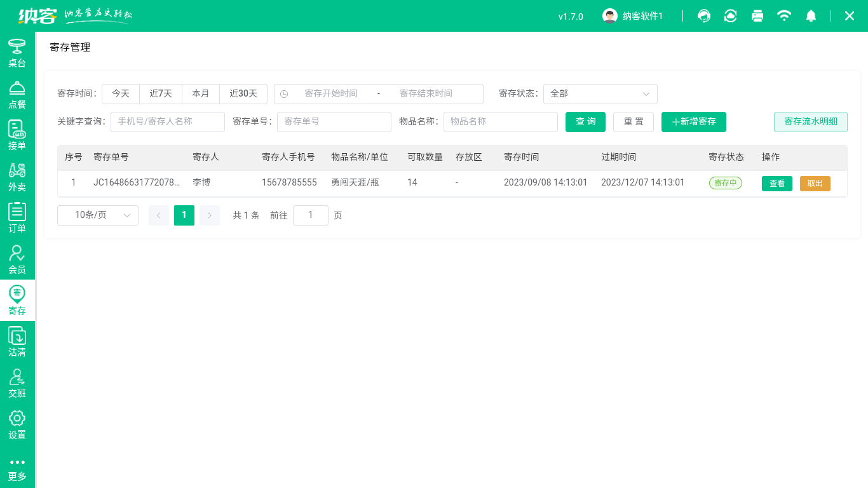Click the 查询 search button
This screenshot has height=488, width=868.
585,121
